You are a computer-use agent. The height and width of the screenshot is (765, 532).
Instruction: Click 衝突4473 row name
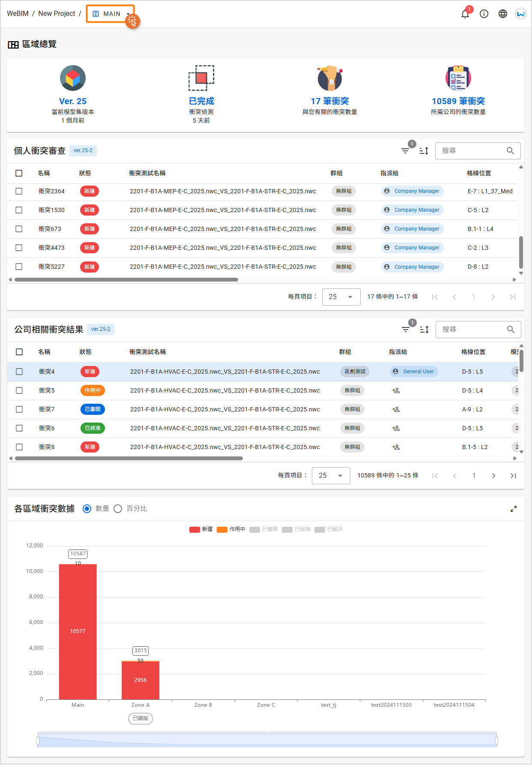pos(51,248)
